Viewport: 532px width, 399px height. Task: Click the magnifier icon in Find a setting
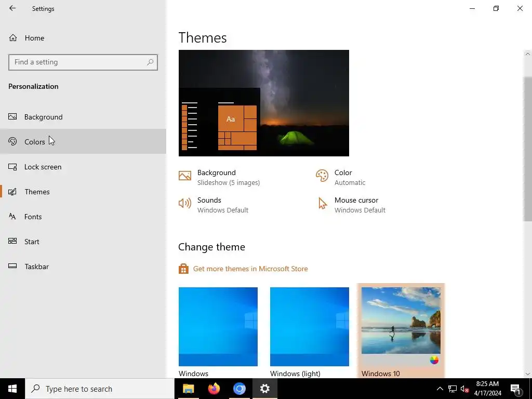pos(150,62)
